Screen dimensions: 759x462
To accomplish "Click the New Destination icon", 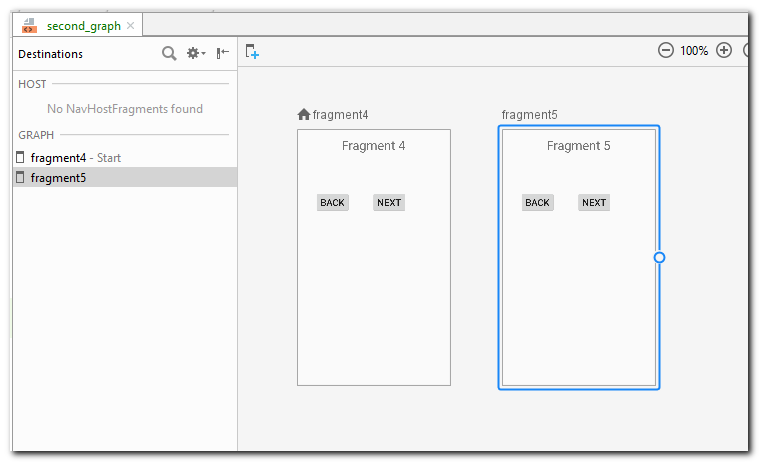I will coord(252,52).
